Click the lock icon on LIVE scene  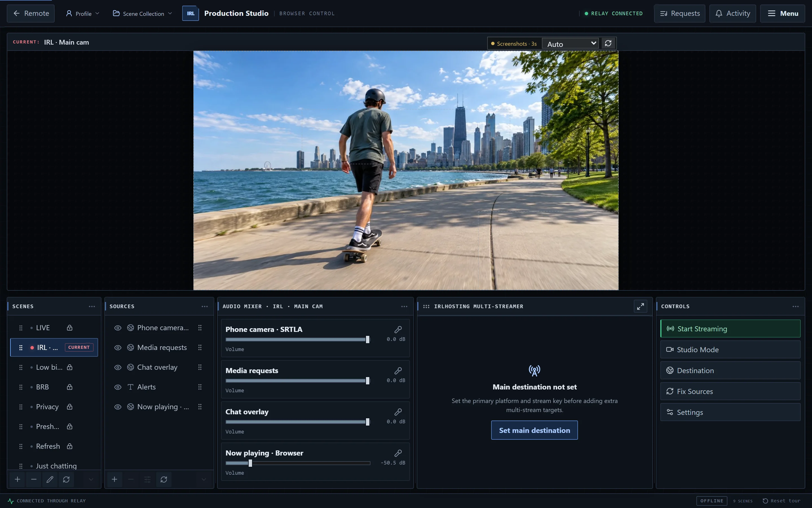69,328
